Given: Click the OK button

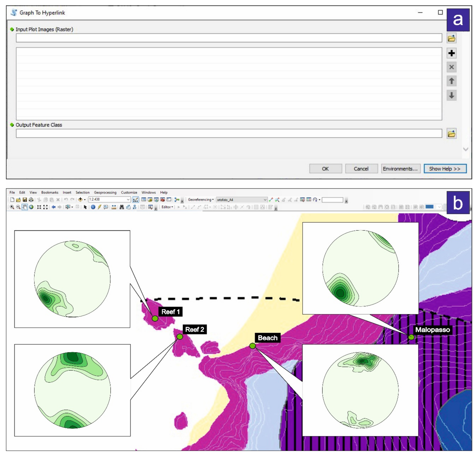Looking at the screenshot, I should tap(325, 169).
